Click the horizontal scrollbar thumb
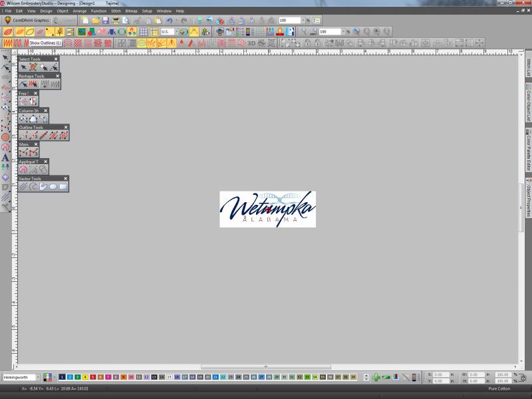Viewport: 532px width, 399px height. tap(265, 366)
